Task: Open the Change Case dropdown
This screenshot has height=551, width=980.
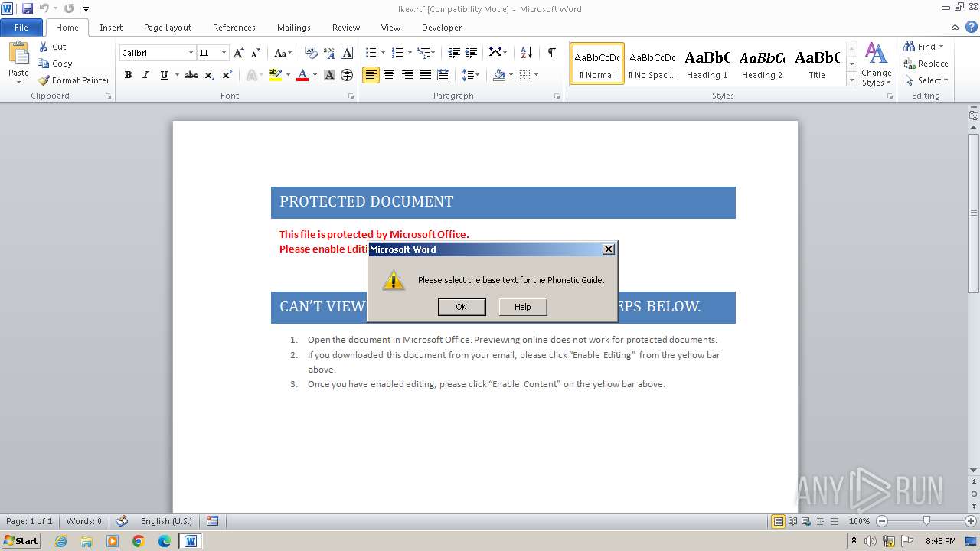Action: (283, 53)
